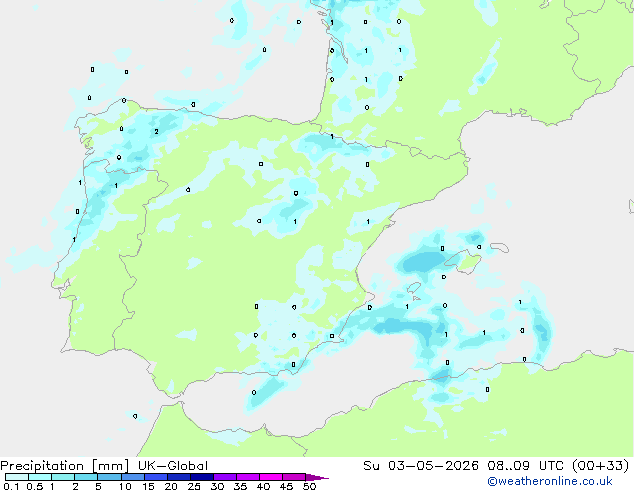Click the '2' rainfall value over Galicia
This screenshot has height=490, width=634.
click(x=156, y=131)
